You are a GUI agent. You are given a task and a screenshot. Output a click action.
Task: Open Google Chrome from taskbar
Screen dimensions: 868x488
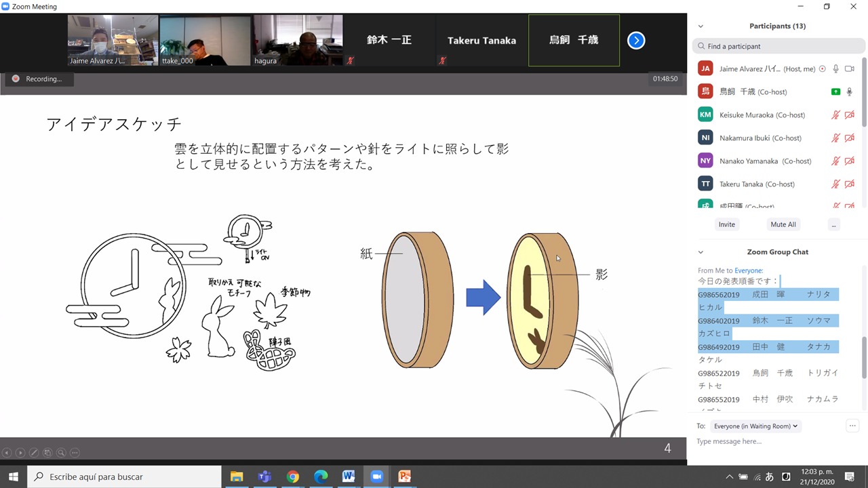coord(292,476)
